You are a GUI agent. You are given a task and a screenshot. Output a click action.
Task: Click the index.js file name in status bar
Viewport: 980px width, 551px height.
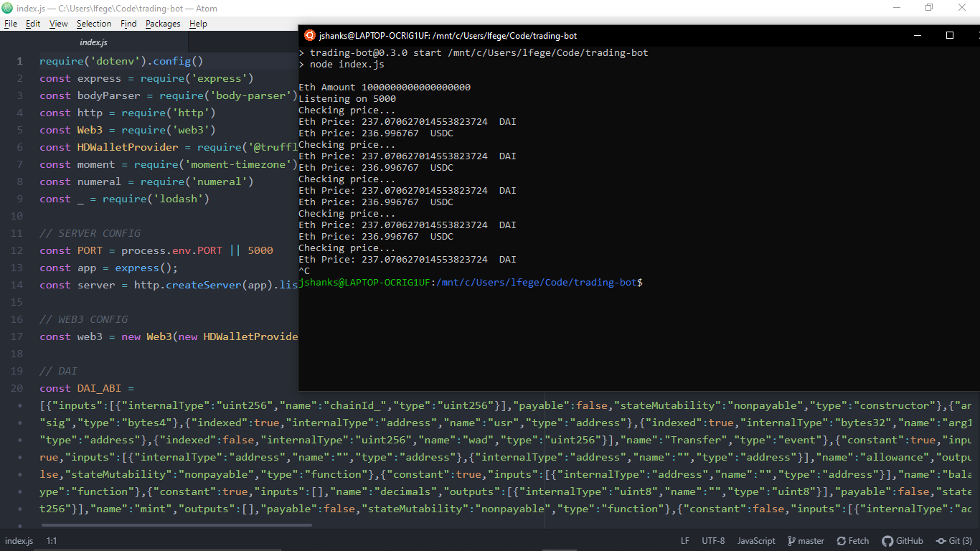(x=19, y=541)
